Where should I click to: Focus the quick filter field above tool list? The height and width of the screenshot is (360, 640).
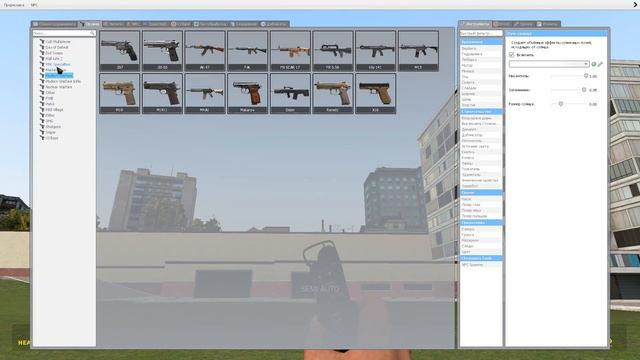[x=481, y=33]
